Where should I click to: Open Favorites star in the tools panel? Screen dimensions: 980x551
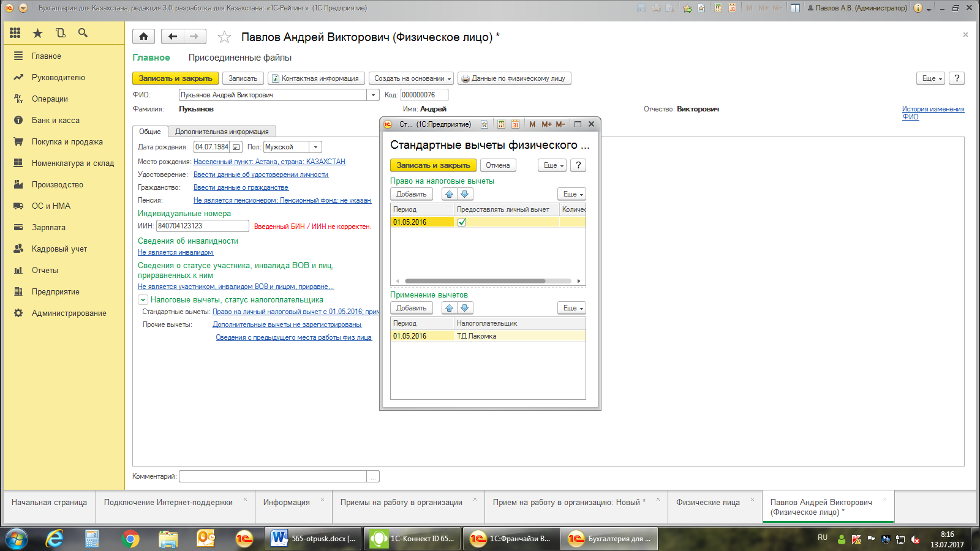coord(37,33)
